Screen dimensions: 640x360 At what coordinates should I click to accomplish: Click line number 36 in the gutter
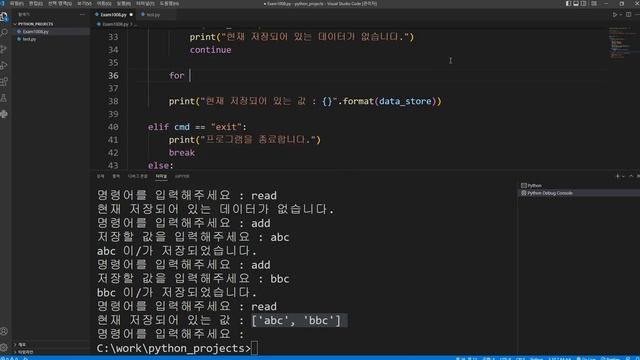click(x=113, y=76)
